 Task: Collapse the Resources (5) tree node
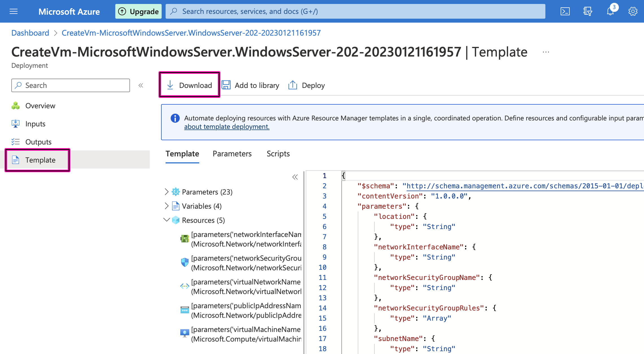[167, 220]
